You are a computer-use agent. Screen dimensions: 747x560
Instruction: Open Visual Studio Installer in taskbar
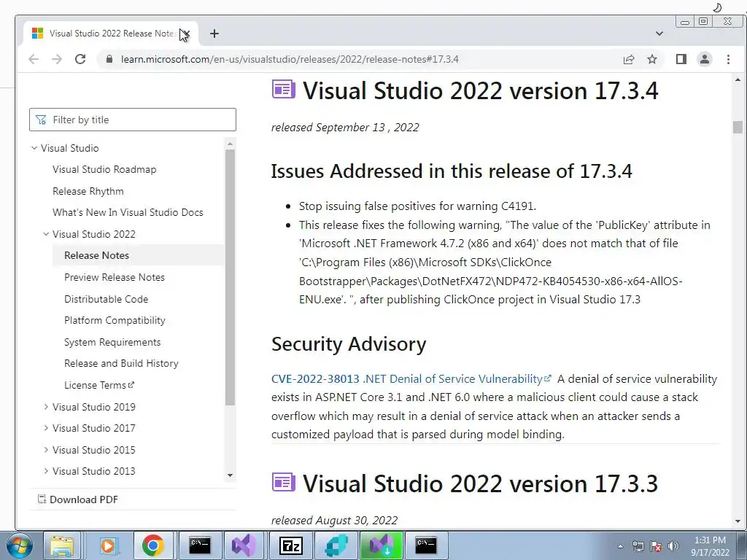pyautogui.click(x=382, y=545)
